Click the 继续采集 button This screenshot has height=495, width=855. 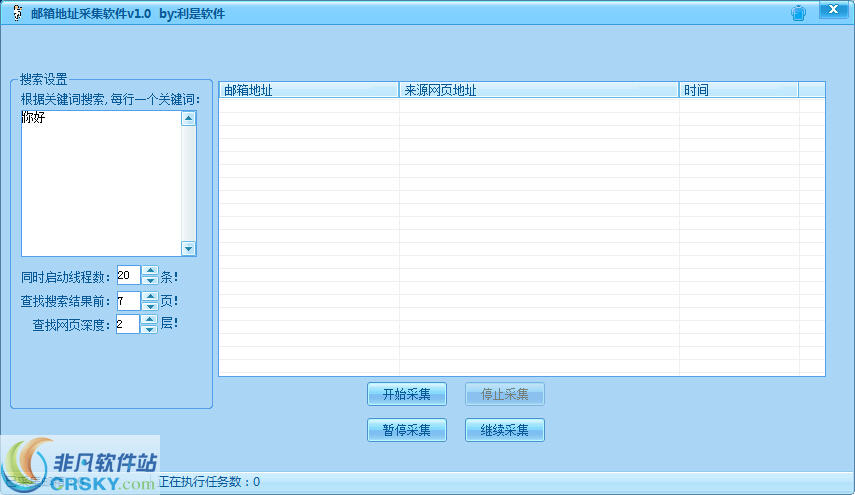click(504, 430)
